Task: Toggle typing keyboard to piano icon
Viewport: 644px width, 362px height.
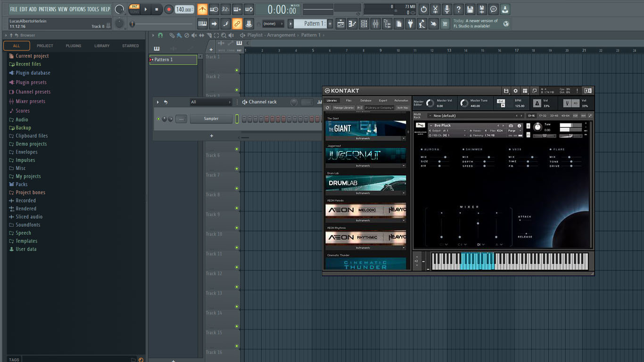Action: [202, 24]
